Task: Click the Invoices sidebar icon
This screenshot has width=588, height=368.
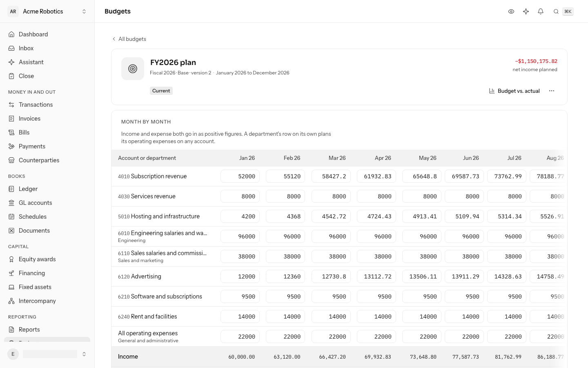Action: coord(11,119)
